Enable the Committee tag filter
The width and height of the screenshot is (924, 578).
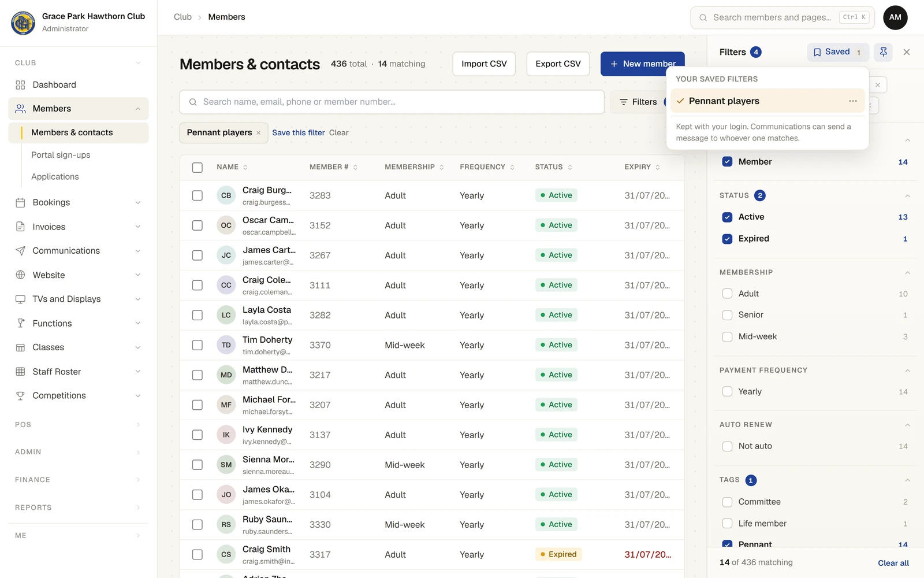click(x=728, y=502)
